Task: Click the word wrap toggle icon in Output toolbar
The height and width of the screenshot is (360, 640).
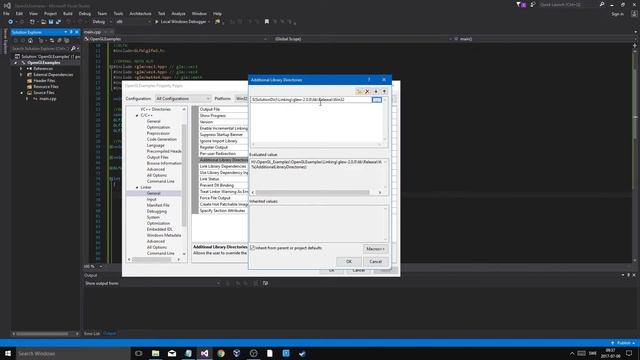Action: point(265,283)
